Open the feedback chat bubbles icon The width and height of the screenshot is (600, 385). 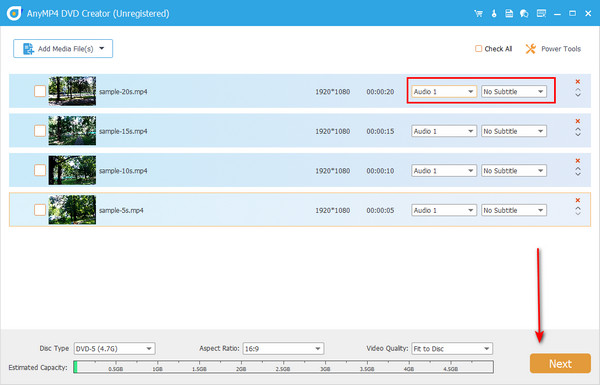pos(524,13)
